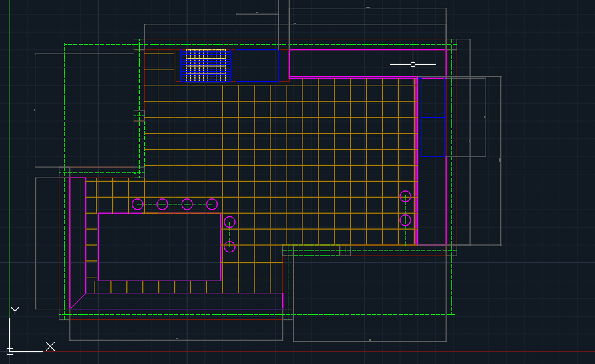
Task: Select the diagonal magenta line at bottom-left corner
Action: [x=78, y=301]
